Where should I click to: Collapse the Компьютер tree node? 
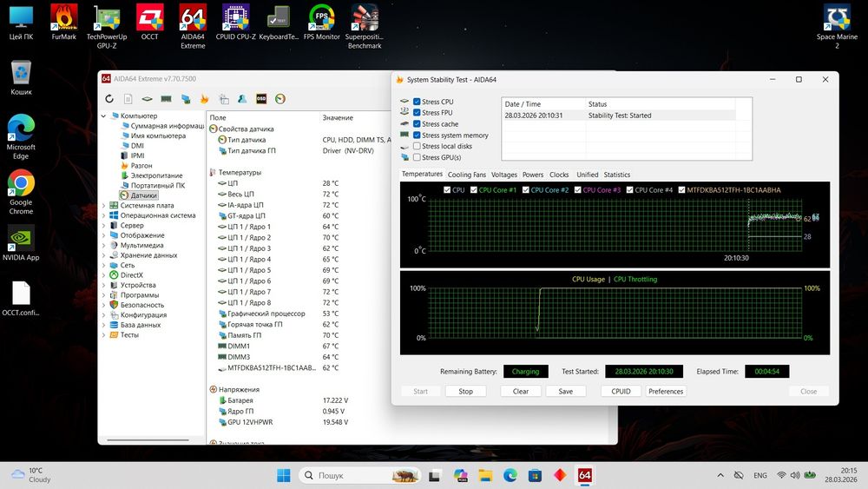103,116
